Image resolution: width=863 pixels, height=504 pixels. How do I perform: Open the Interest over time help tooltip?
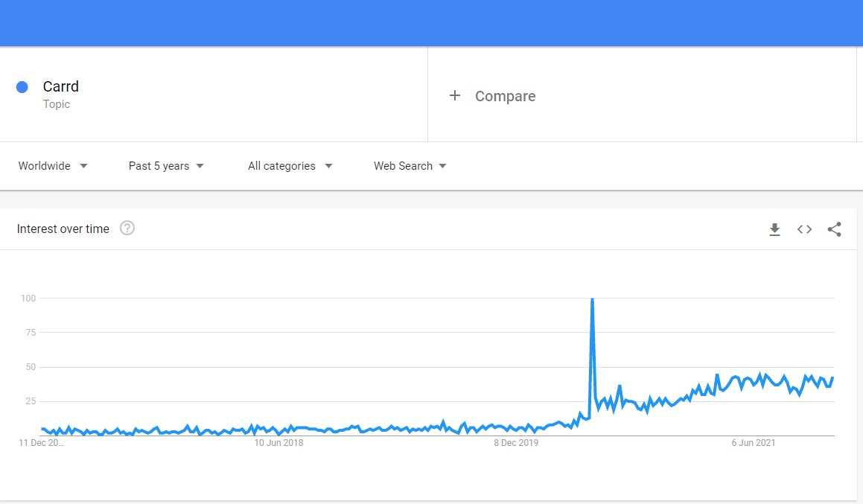(x=127, y=228)
